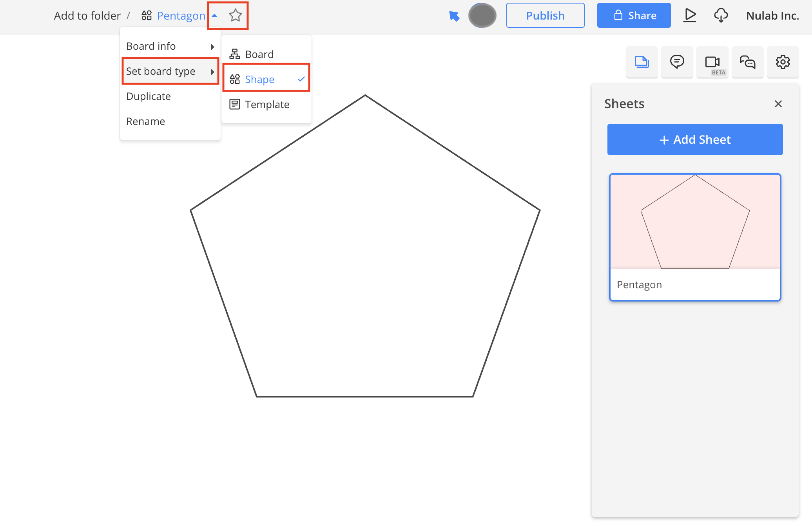The width and height of the screenshot is (812, 524).
Task: Open the comments speech bubble icon
Action: (677, 62)
